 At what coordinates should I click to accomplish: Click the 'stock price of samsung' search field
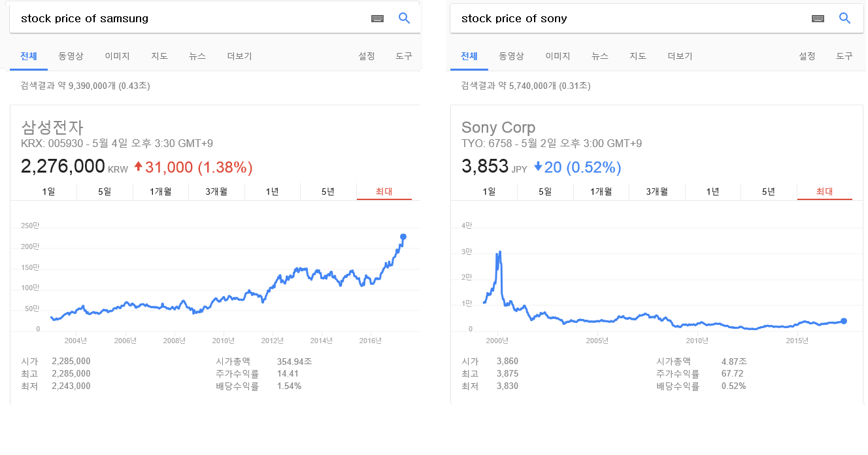coord(190,18)
